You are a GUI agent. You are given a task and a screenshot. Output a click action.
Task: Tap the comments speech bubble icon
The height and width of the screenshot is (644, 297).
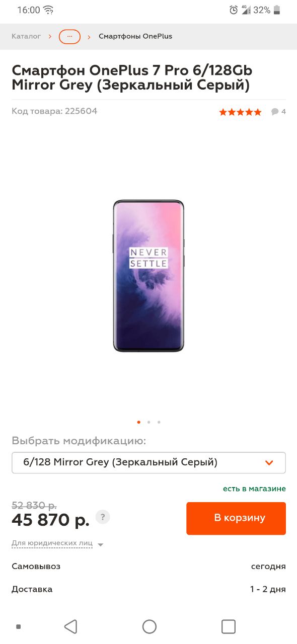[x=275, y=112]
